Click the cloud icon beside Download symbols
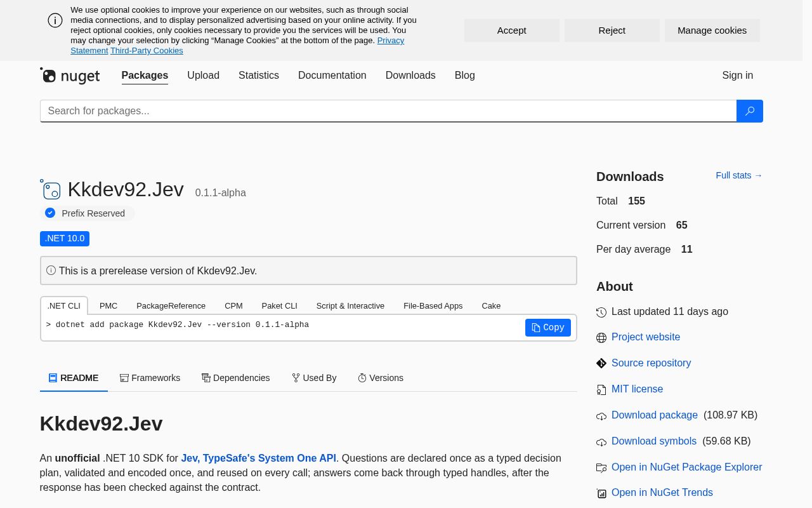The image size is (812, 508). point(601,442)
